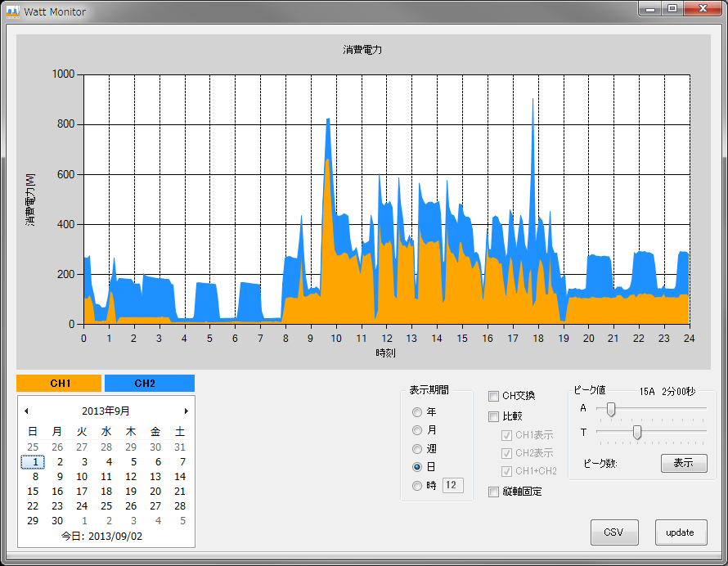
Task: Toggle the CH1表示 checkbox
Action: pyautogui.click(x=506, y=435)
